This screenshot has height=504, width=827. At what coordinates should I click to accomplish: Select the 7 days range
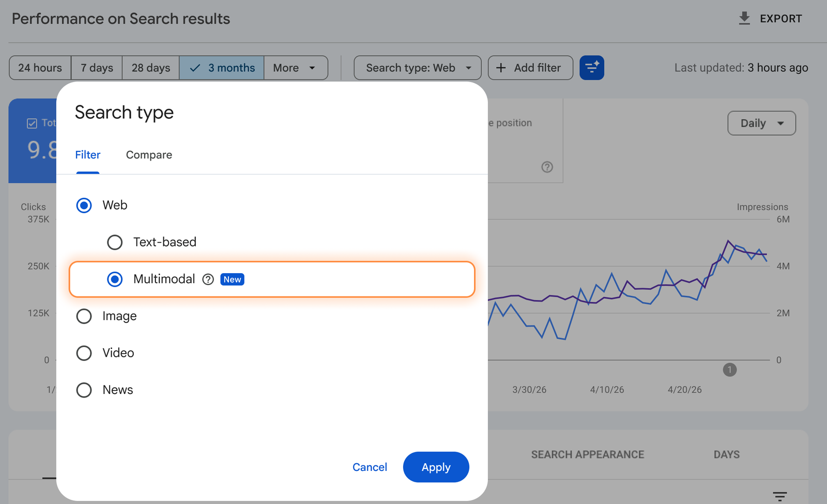tap(97, 68)
